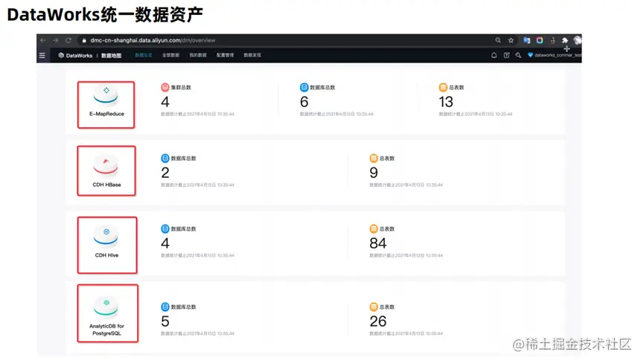
Task: Open the colorful circle extension icon
Action: [x=540, y=40]
